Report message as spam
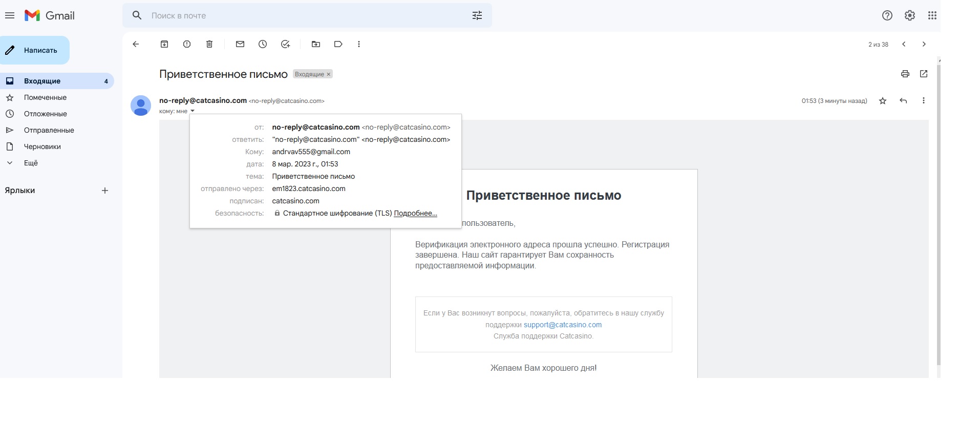The height and width of the screenshot is (444, 980). click(187, 44)
